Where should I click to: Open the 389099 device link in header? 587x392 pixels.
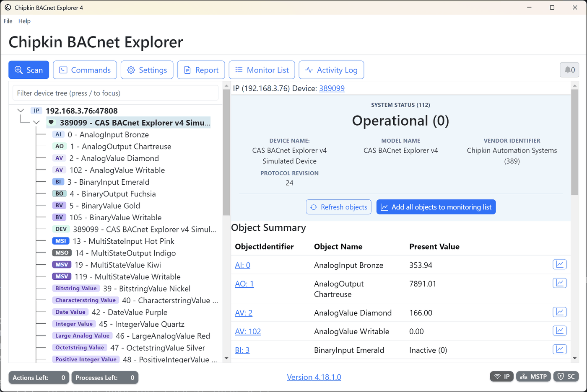(x=332, y=88)
